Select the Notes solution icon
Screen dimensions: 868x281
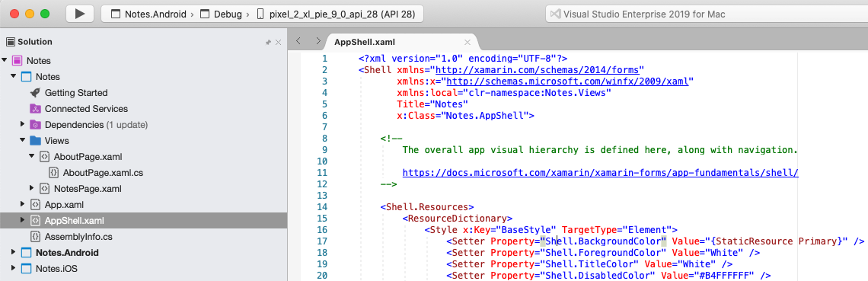pos(17,60)
